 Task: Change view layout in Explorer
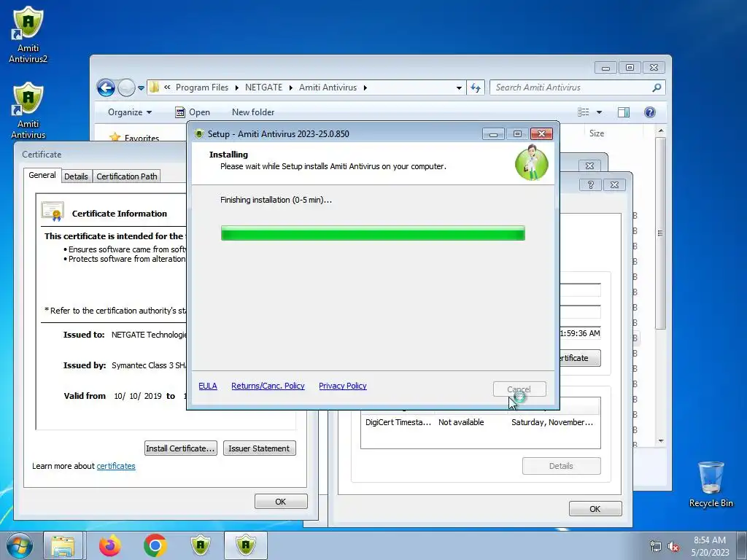[584, 112]
